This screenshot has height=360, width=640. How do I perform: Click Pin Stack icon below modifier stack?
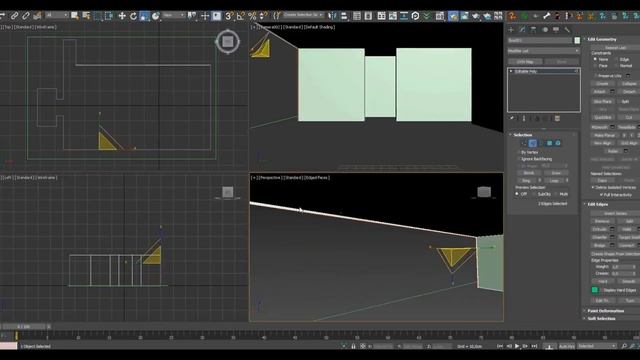tap(511, 118)
